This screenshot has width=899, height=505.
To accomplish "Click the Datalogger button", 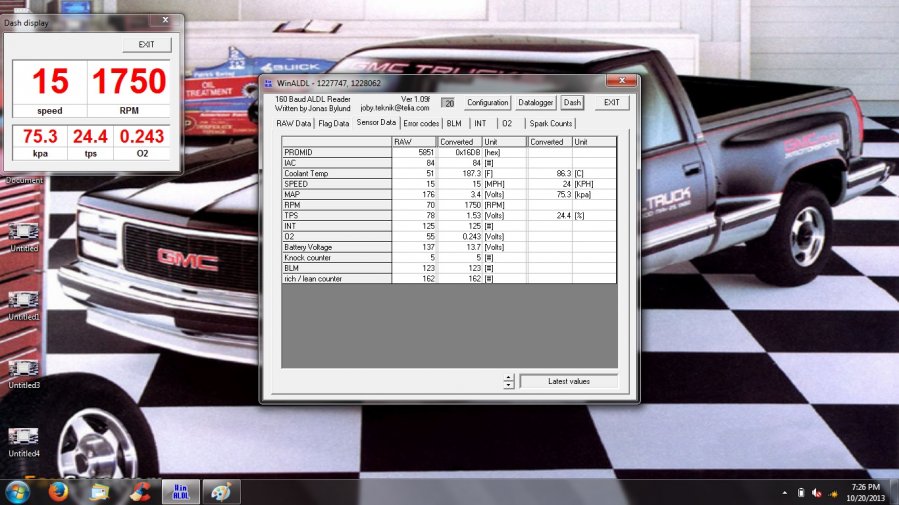I will [536, 103].
